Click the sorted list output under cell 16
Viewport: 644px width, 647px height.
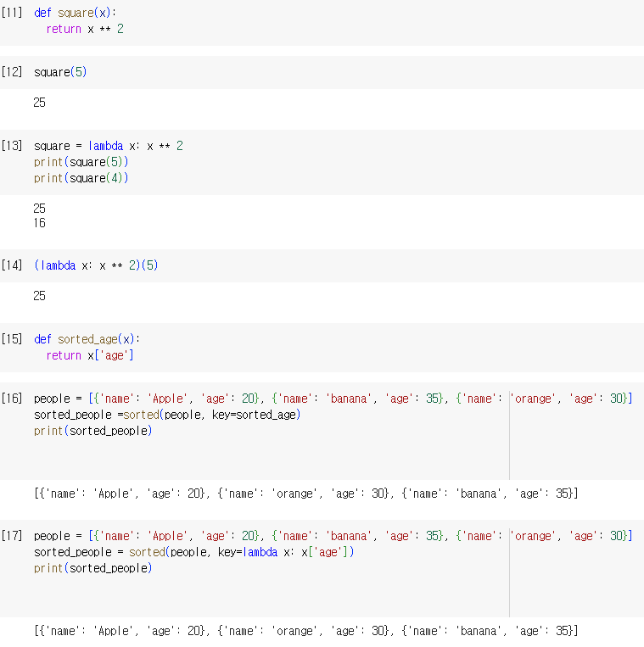[x=306, y=494]
